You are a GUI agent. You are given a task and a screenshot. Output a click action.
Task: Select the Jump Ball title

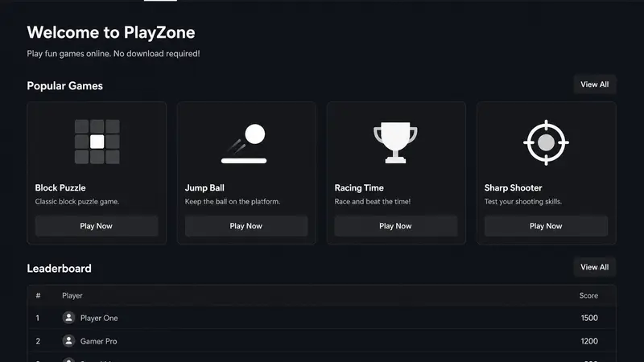tap(204, 188)
